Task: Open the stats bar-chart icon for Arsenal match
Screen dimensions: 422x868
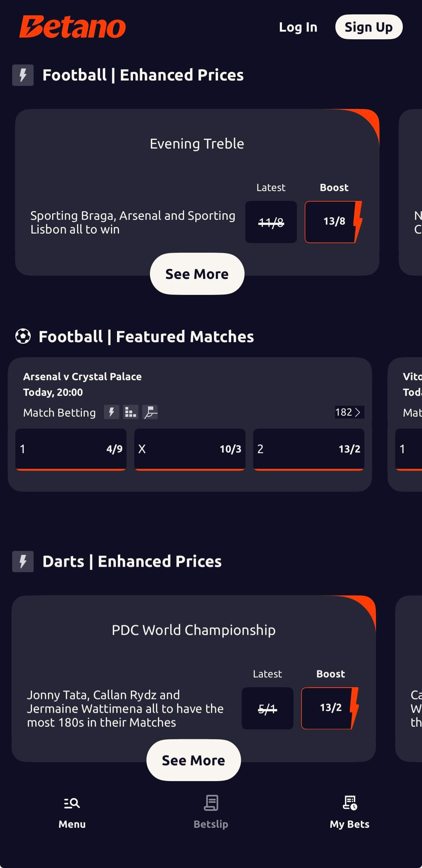Action: click(x=130, y=412)
